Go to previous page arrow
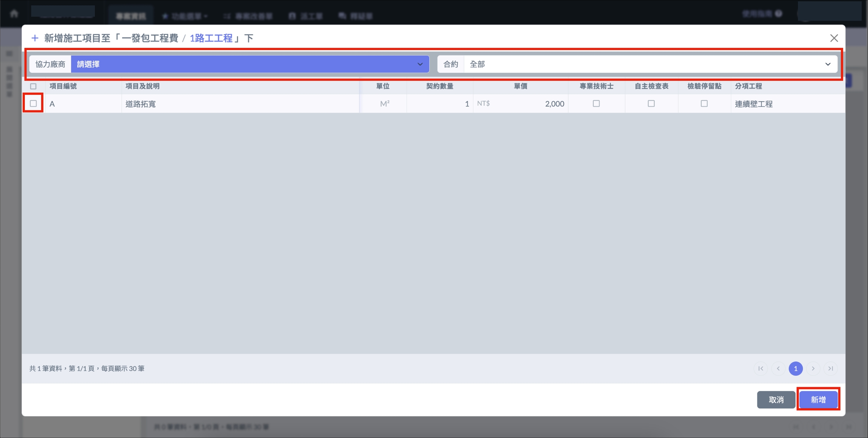This screenshot has width=868, height=438. [x=778, y=368]
